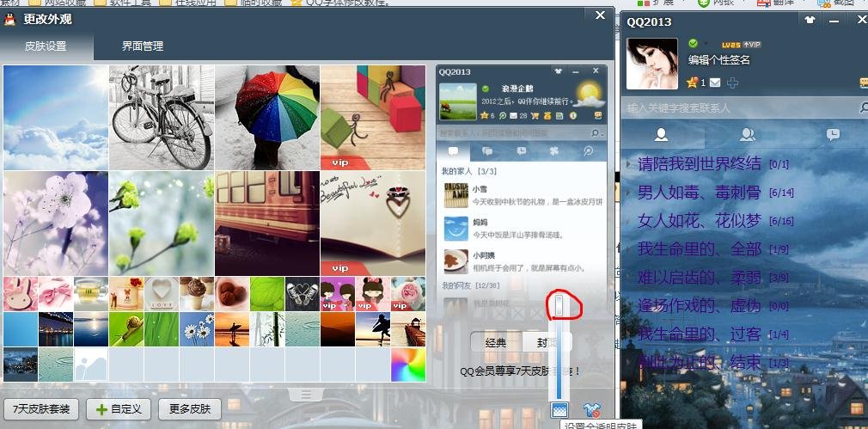Select the rainbow umbrella skin
The width and height of the screenshot is (868, 429).
tap(267, 118)
